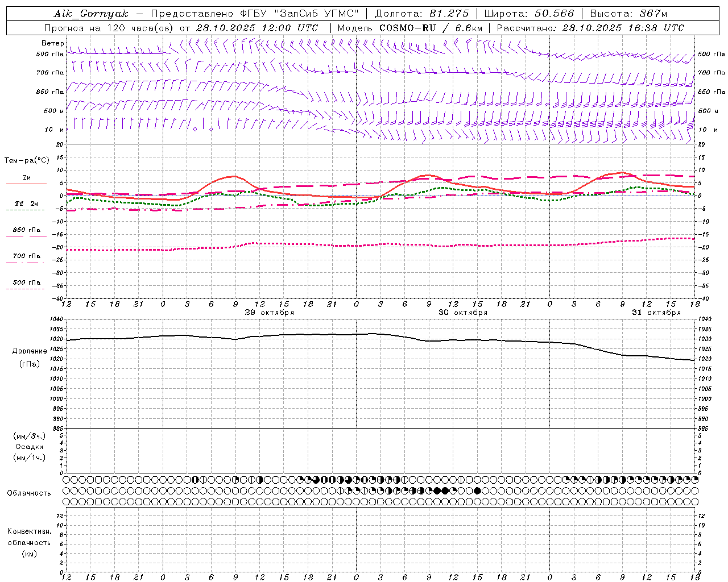Click the station name Alk_Gornyak
This screenshot has width=728, height=582.
point(92,14)
